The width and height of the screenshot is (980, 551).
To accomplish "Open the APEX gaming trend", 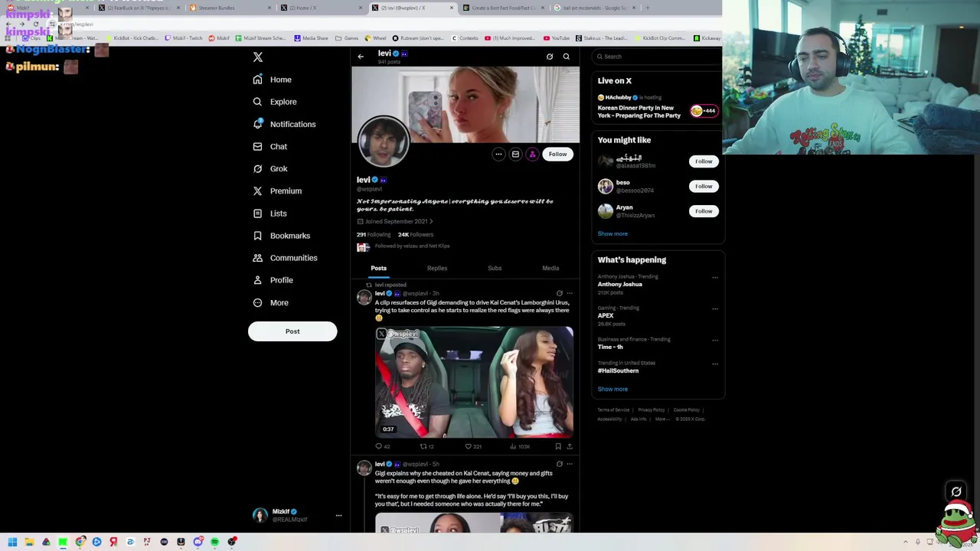I will [x=606, y=316].
